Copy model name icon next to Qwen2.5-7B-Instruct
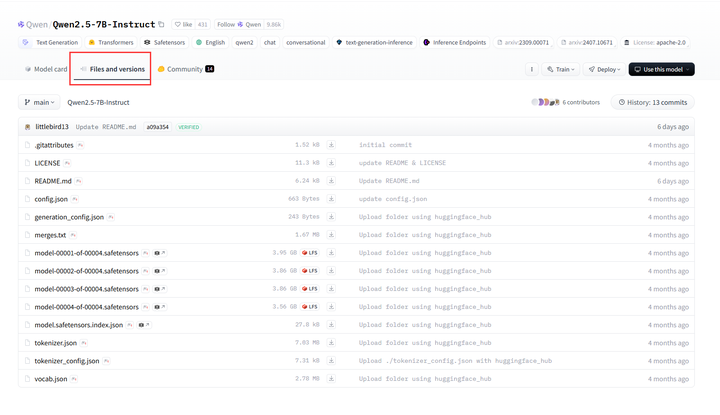Screen dimensions: 720x415 coord(161,24)
